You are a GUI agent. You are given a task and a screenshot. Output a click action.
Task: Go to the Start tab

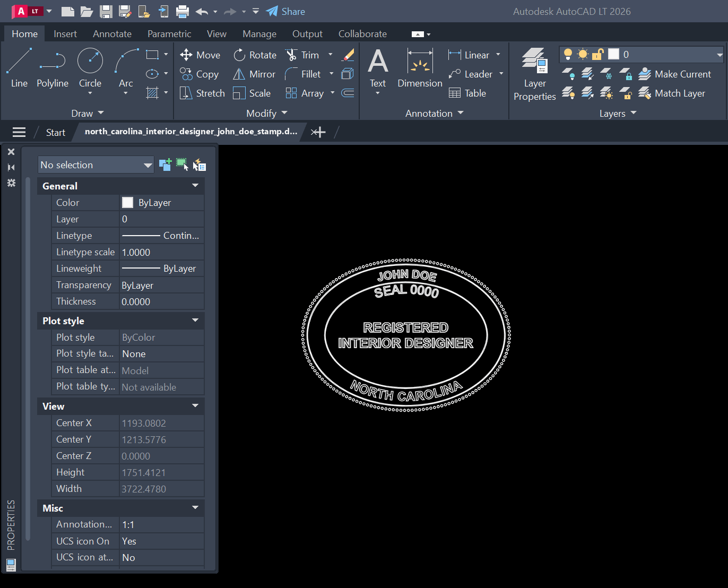click(x=55, y=132)
